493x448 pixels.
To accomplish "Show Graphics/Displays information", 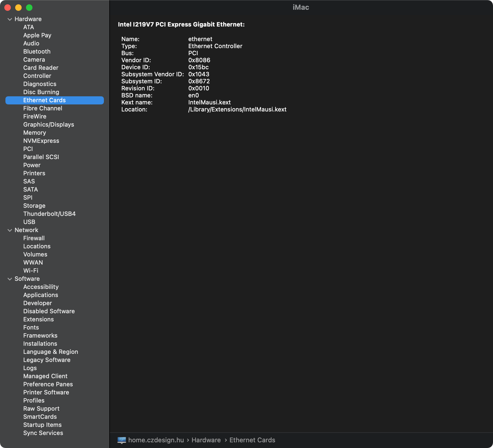I will click(x=49, y=124).
